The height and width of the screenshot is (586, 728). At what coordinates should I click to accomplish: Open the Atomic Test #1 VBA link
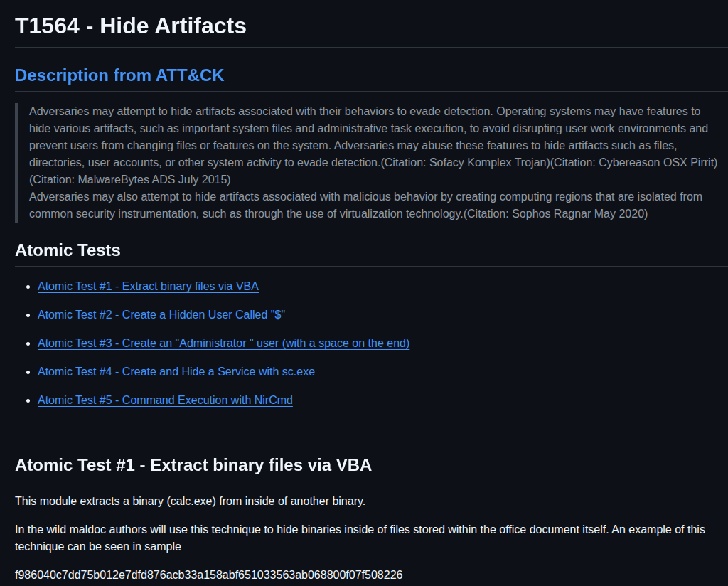[148, 286]
